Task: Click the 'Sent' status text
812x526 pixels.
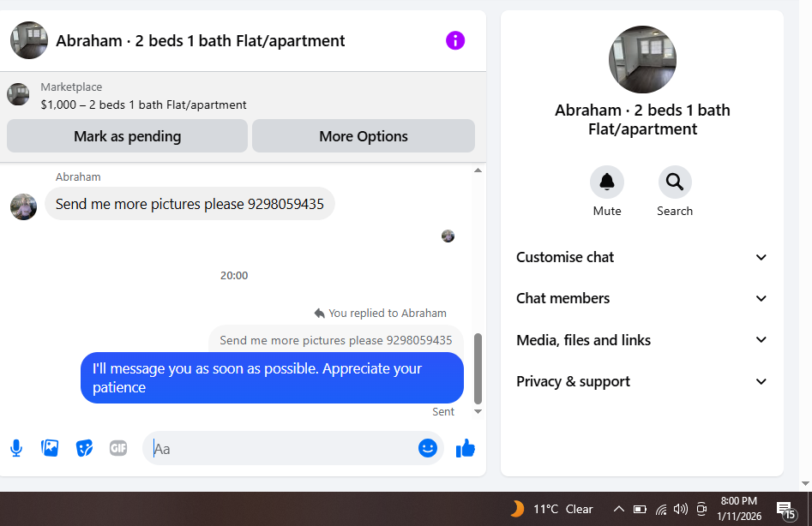Action: point(443,412)
